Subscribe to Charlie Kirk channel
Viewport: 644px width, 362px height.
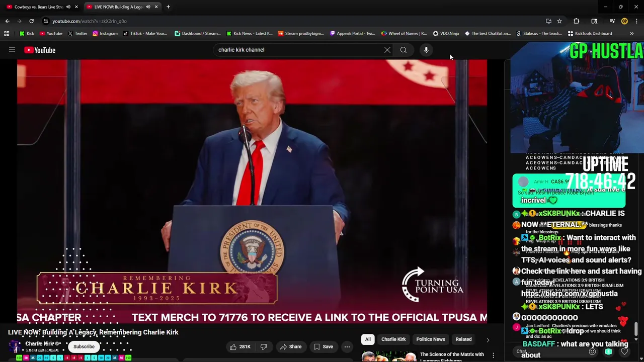point(84,346)
